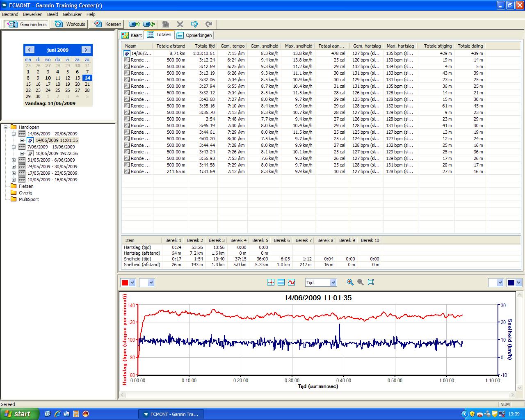This screenshot has height=420, width=525.
Task: Click the graph horizontal bands icon
Action: [x=281, y=282]
